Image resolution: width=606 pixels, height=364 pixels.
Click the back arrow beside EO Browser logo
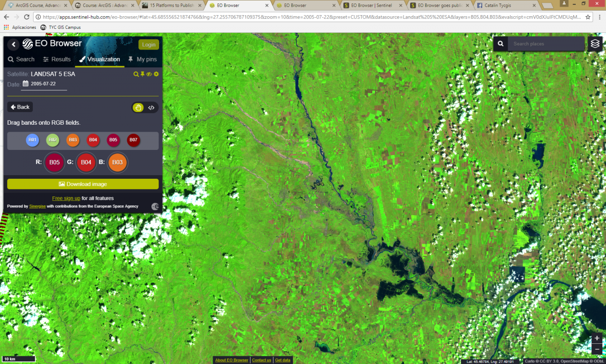(x=13, y=44)
